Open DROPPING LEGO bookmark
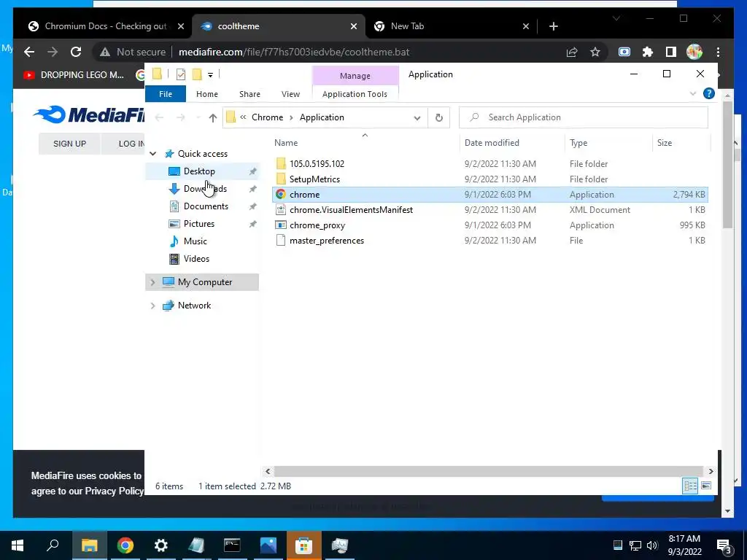 [74, 75]
